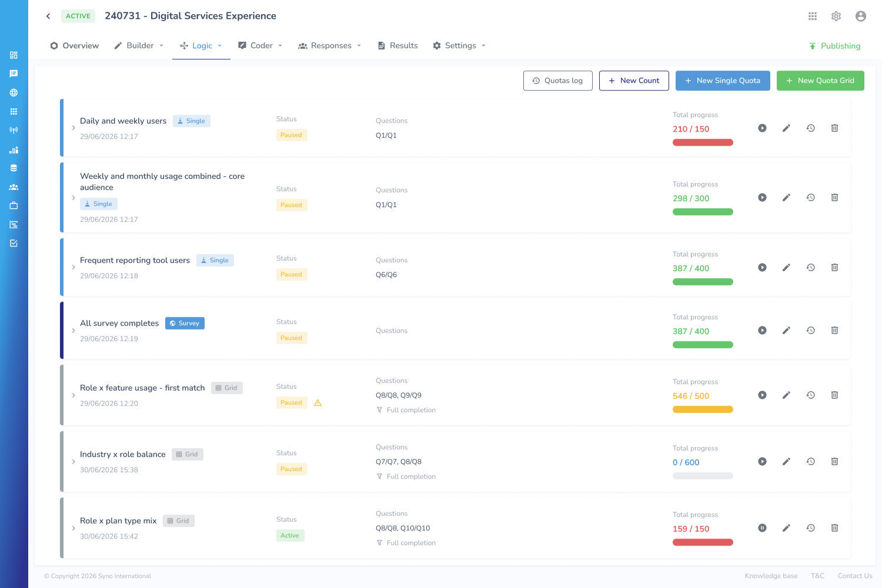Open the apps grid icon in header
Viewport: 882px width, 588px height.
813,16
